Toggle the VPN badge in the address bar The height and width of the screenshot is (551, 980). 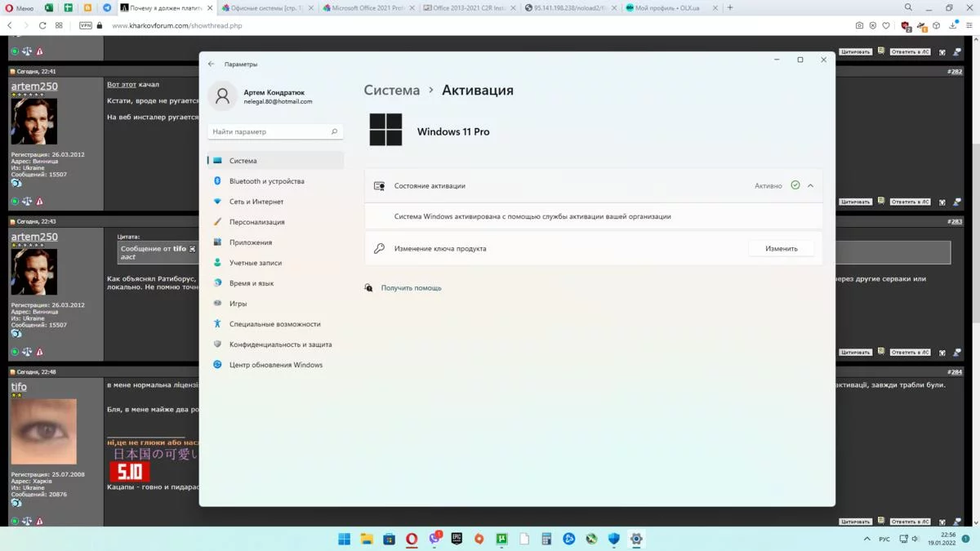85,25
